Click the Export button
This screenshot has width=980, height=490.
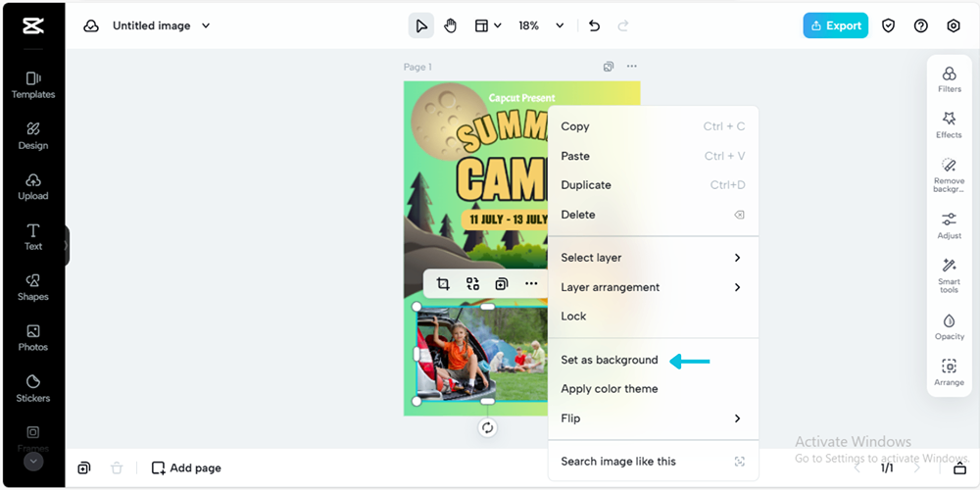tap(836, 25)
